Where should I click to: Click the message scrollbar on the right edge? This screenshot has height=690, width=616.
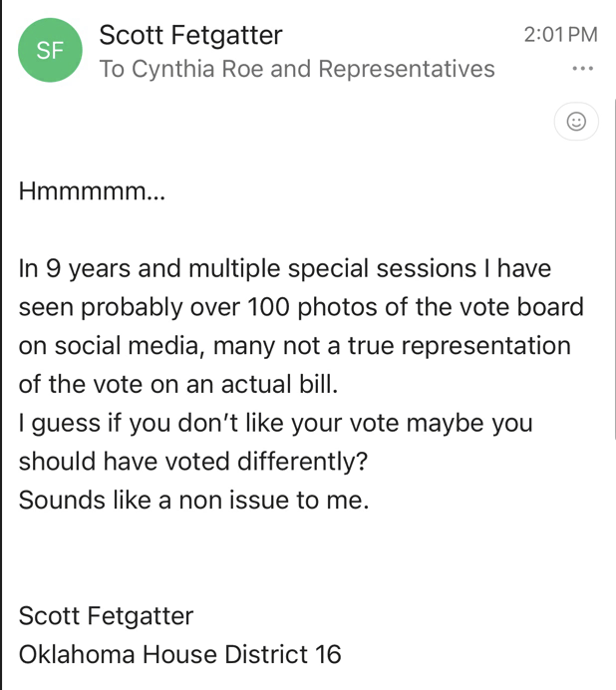[x=614, y=269]
